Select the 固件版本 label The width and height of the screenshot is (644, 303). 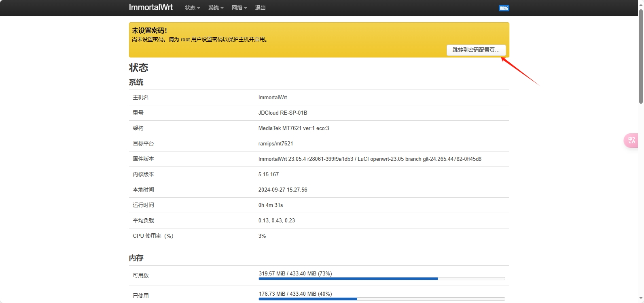click(x=144, y=159)
